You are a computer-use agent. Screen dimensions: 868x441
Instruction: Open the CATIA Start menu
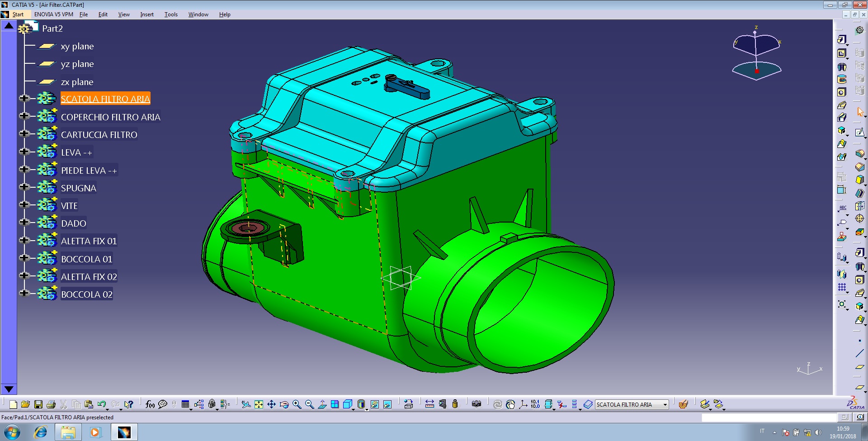pos(18,14)
